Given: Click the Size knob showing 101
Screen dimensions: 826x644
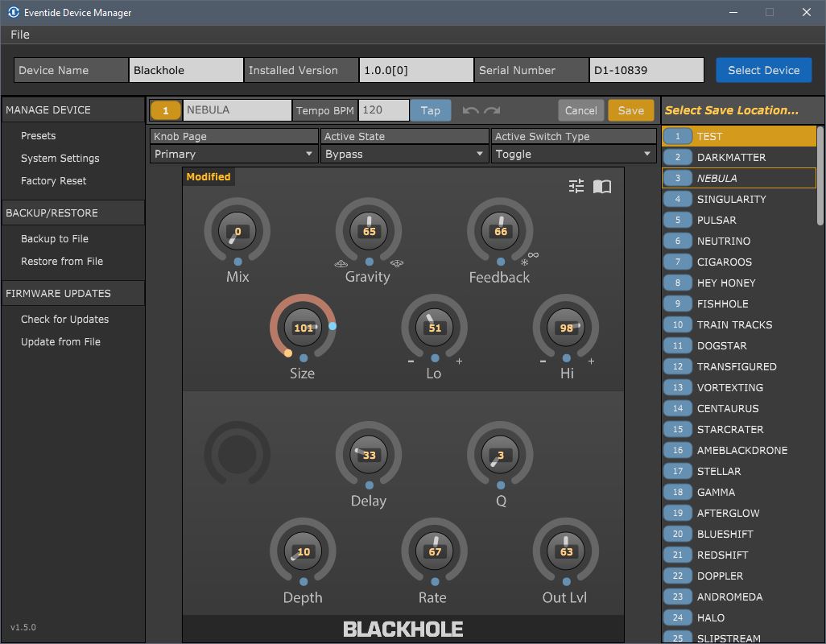Looking at the screenshot, I should (303, 328).
